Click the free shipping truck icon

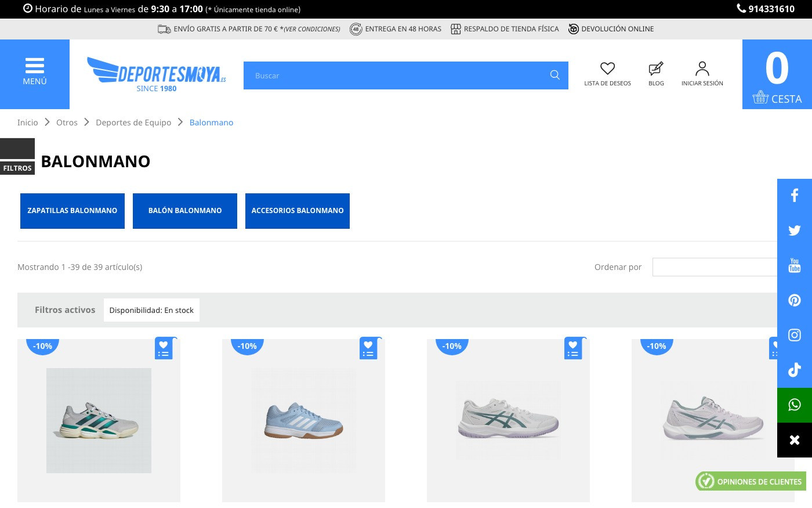point(164,29)
